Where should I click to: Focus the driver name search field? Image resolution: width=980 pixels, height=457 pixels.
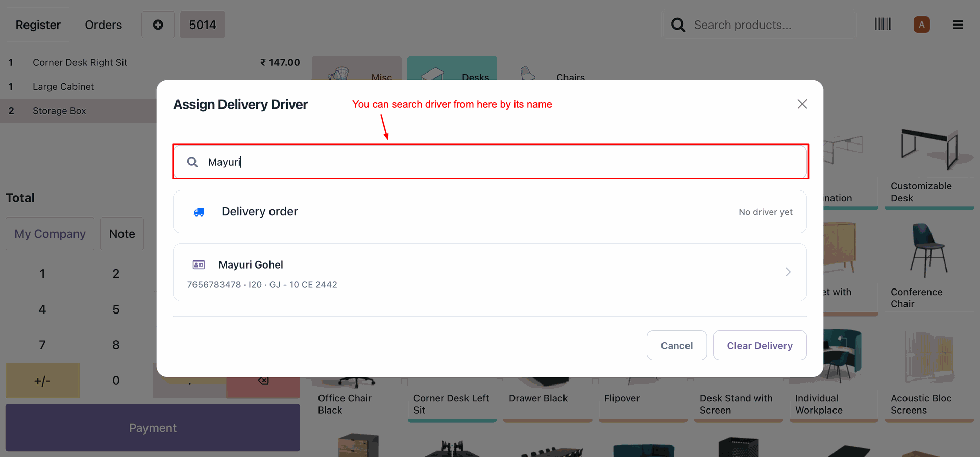[490, 162]
